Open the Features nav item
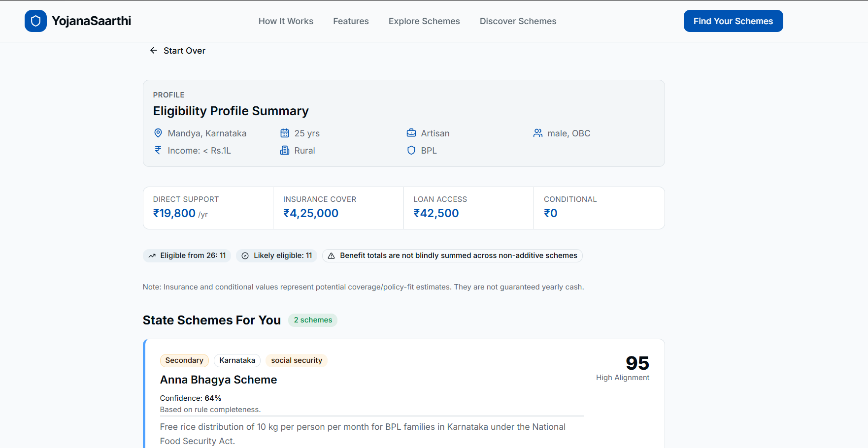The width and height of the screenshot is (868, 448). (x=351, y=21)
